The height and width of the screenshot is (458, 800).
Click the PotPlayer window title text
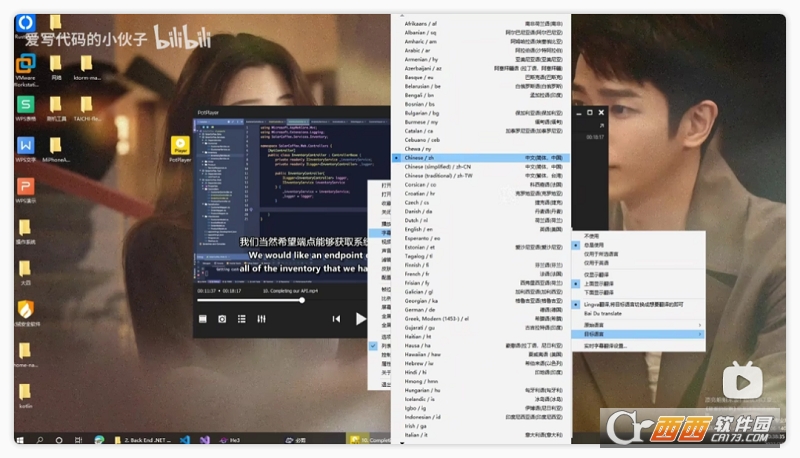tap(208, 112)
